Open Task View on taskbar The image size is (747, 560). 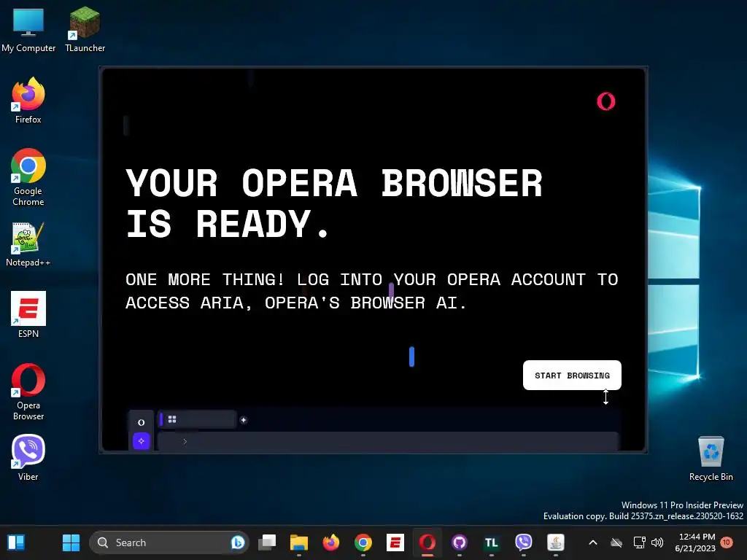click(x=267, y=542)
